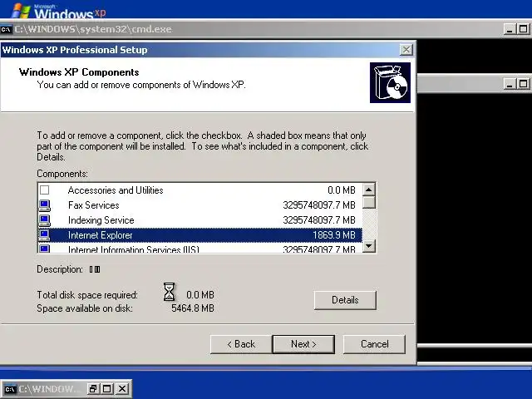Viewport: 532px width, 399px height.
Task: Check the Accessories and Utilities checkbox
Action: [x=44, y=190]
